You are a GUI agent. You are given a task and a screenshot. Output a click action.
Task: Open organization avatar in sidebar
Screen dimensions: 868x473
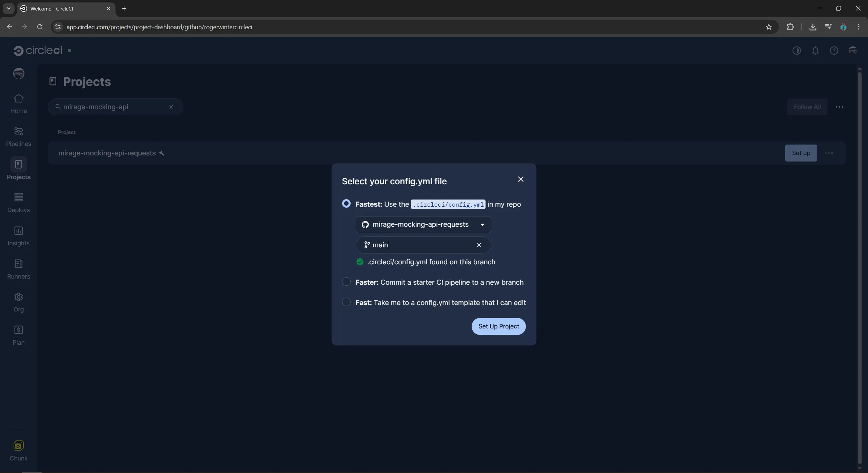(x=19, y=73)
